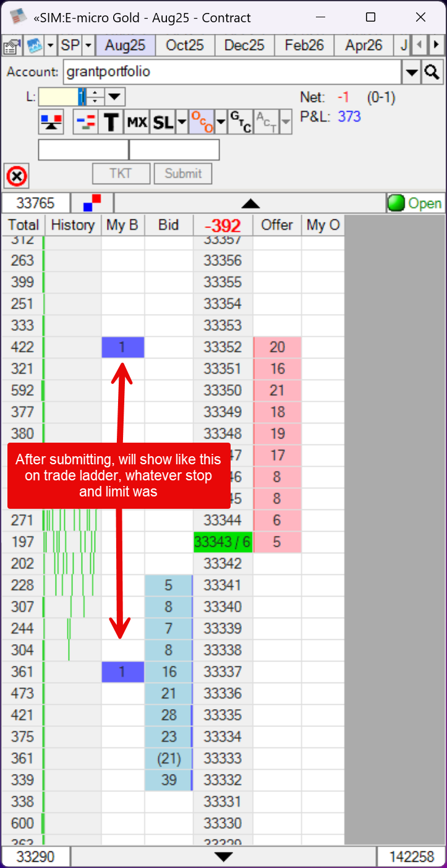Switch to the Feb26 contract tab

coord(304,45)
